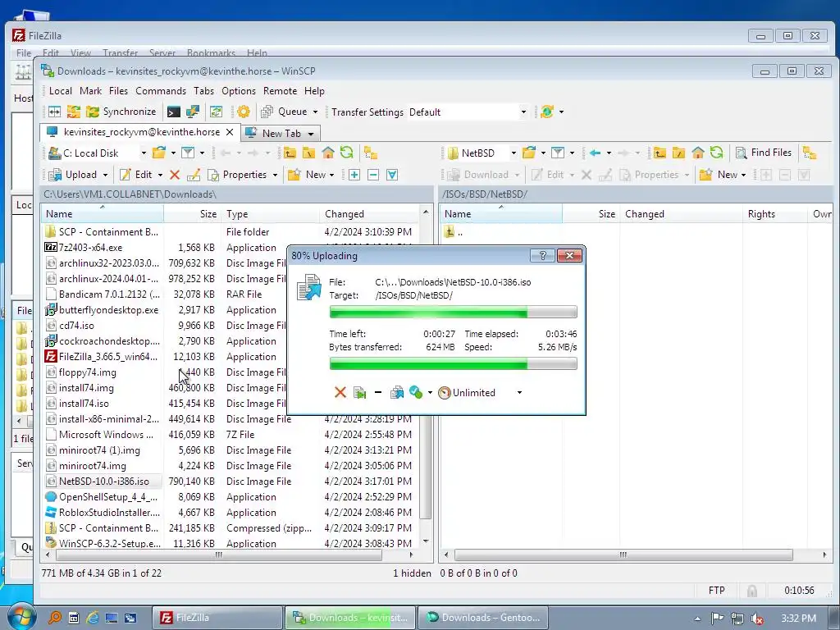The image size is (840, 630).
Task: Click Move to Background queue icon
Action: [397, 393]
